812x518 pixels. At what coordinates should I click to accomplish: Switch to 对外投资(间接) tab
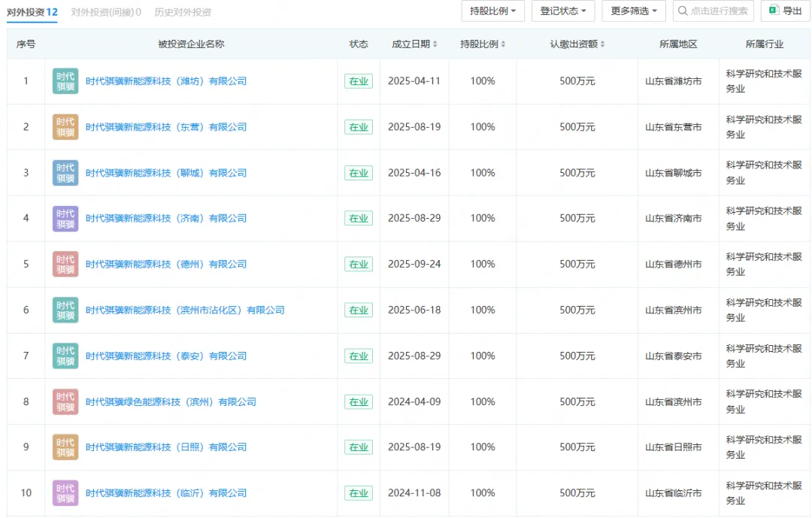106,12
